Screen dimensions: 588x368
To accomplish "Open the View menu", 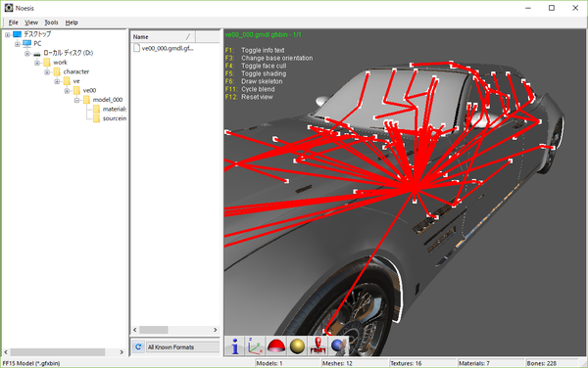I will pos(31,23).
